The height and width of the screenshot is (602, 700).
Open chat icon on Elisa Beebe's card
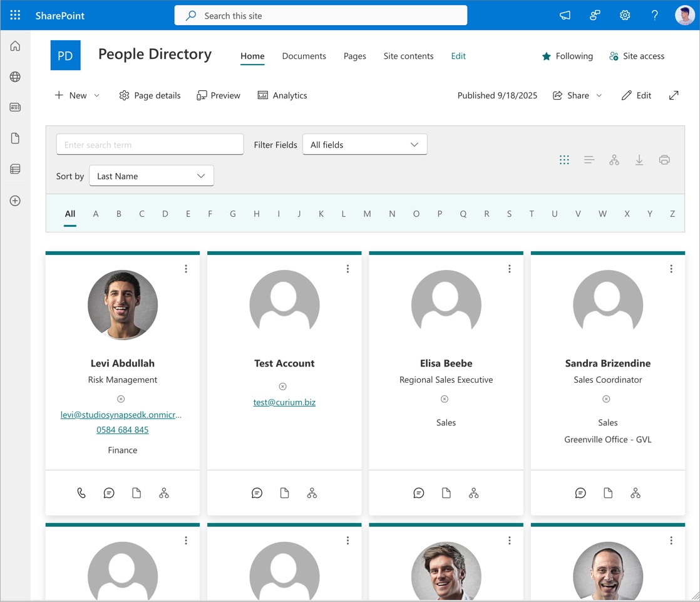[419, 493]
